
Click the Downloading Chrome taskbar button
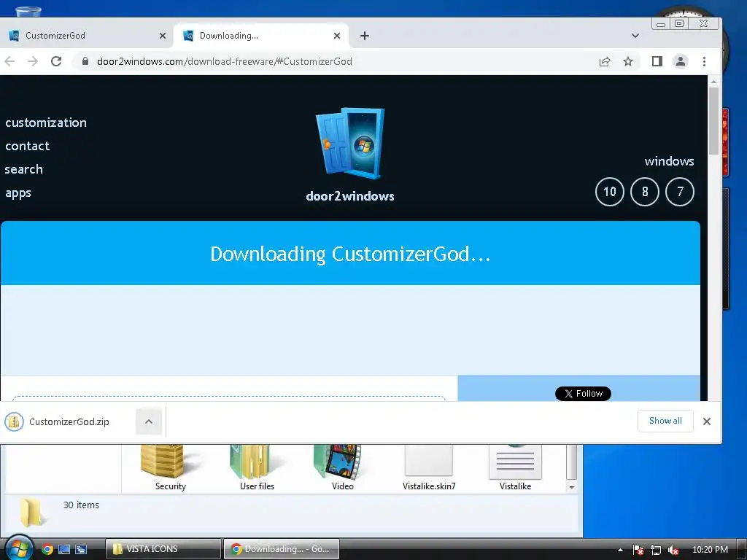click(282, 549)
